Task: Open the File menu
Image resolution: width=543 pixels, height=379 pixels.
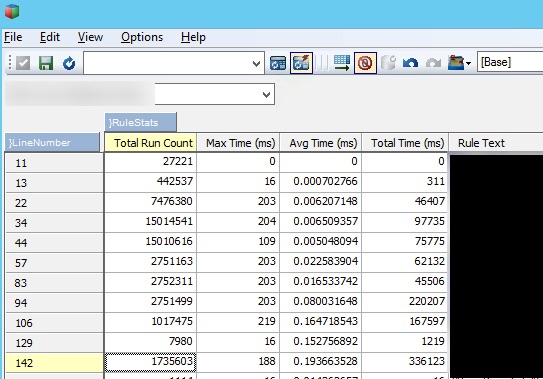Action: click(x=13, y=37)
